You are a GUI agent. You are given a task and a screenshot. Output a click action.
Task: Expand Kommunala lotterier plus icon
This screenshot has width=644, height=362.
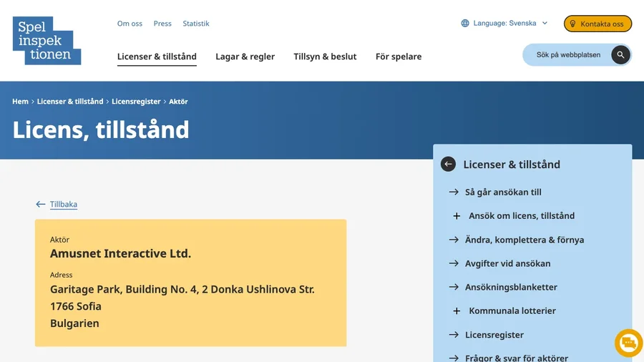click(x=457, y=311)
